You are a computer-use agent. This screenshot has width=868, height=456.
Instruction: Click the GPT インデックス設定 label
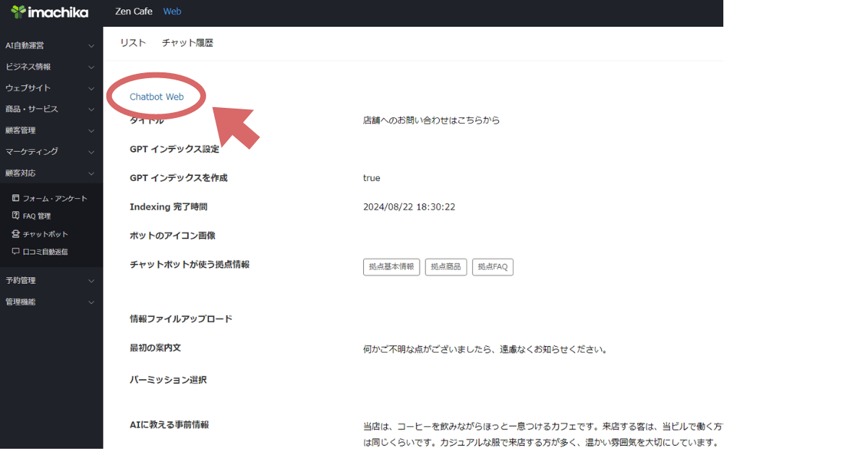pyautogui.click(x=174, y=149)
